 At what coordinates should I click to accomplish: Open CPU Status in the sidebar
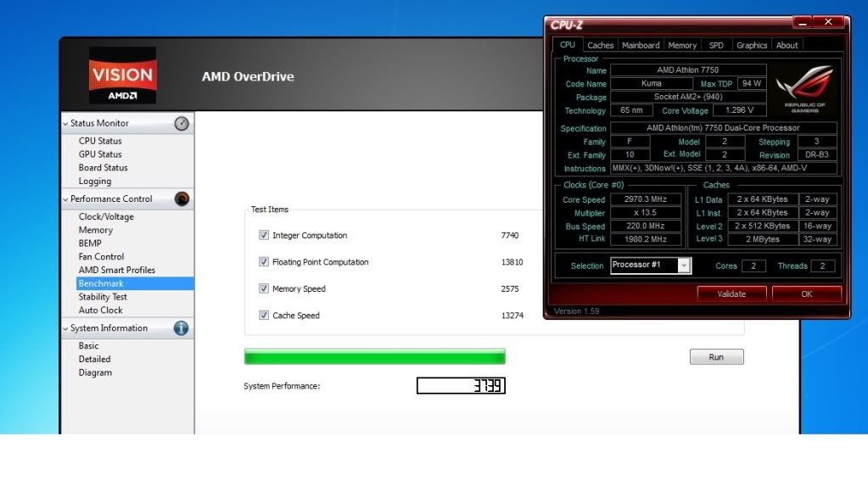(x=100, y=141)
